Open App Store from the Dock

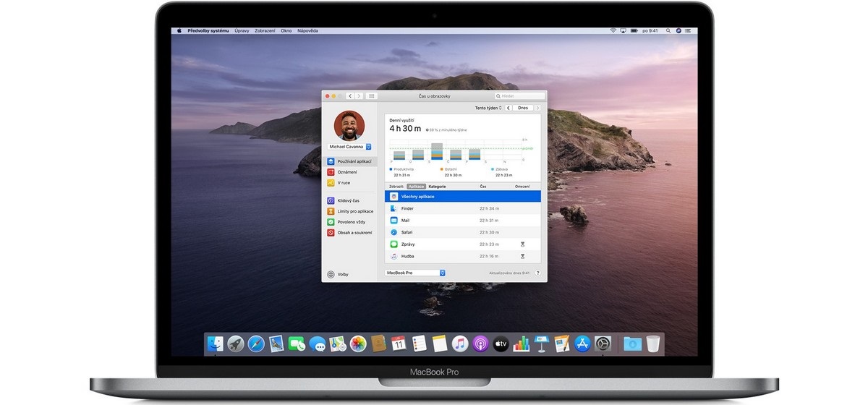pyautogui.click(x=583, y=344)
